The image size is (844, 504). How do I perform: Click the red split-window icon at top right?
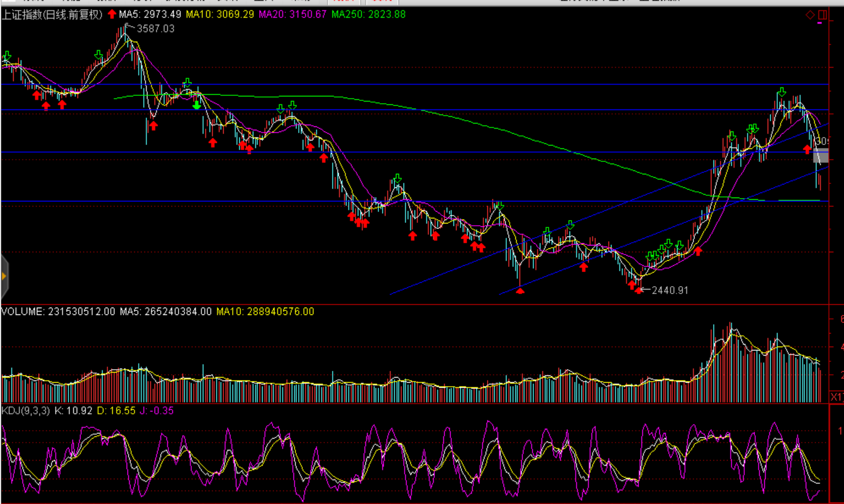pos(822,15)
